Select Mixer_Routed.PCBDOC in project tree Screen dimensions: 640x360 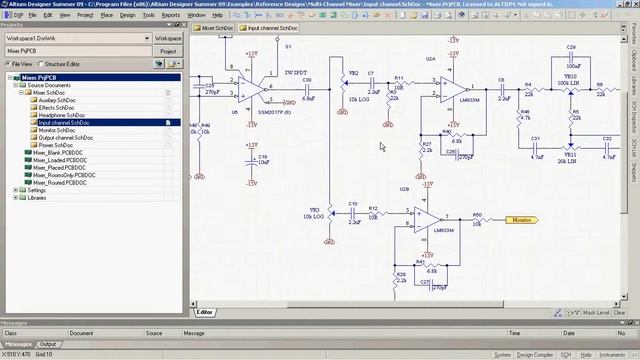pyautogui.click(x=60, y=183)
